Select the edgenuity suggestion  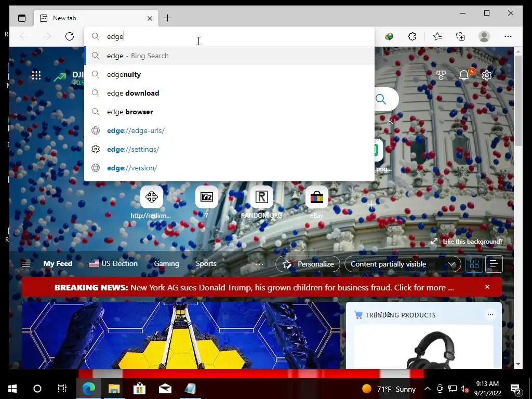[229, 74]
